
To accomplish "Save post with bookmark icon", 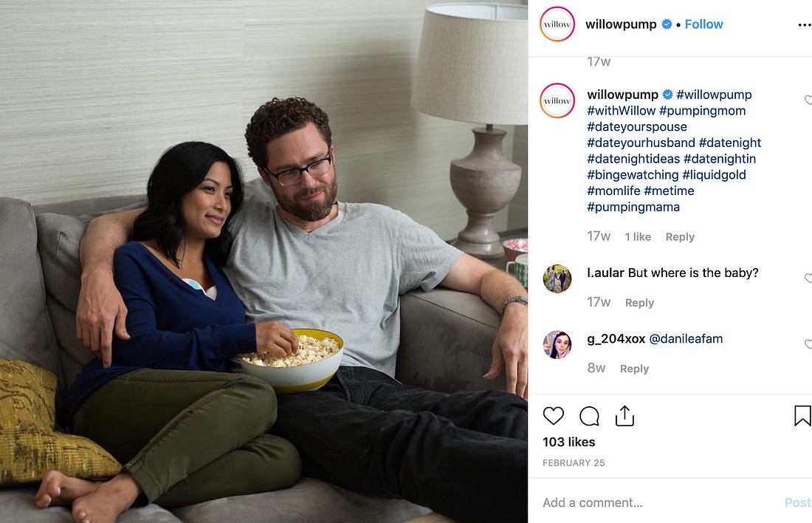I will [x=802, y=416].
